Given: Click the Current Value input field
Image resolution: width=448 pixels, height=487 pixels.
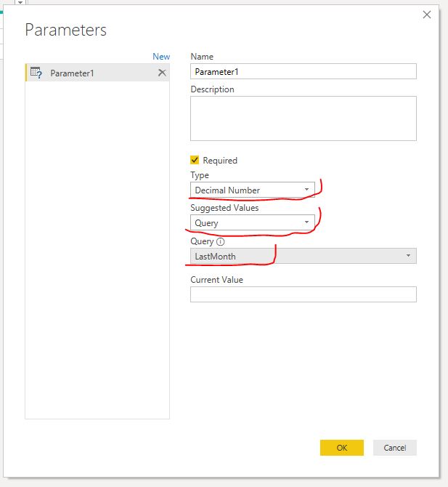Looking at the screenshot, I should (303, 294).
